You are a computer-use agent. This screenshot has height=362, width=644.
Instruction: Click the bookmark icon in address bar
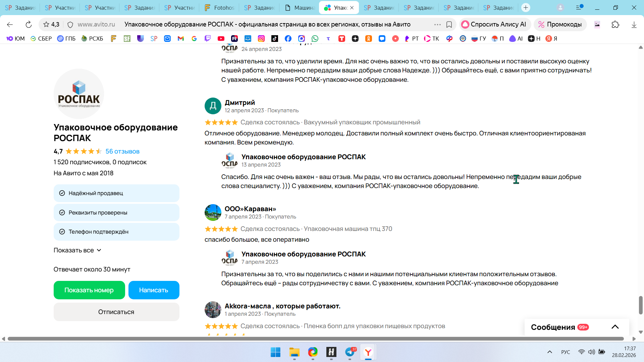pyautogui.click(x=449, y=24)
